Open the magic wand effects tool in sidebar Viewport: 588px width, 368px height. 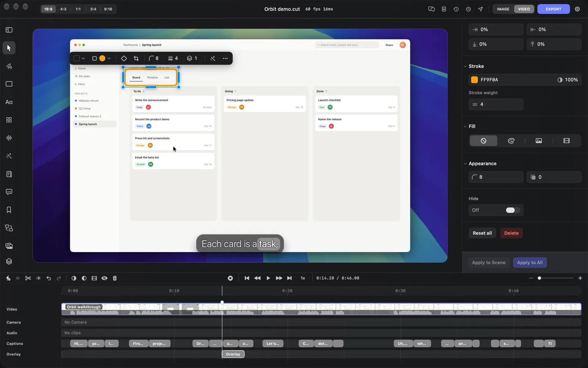click(9, 156)
